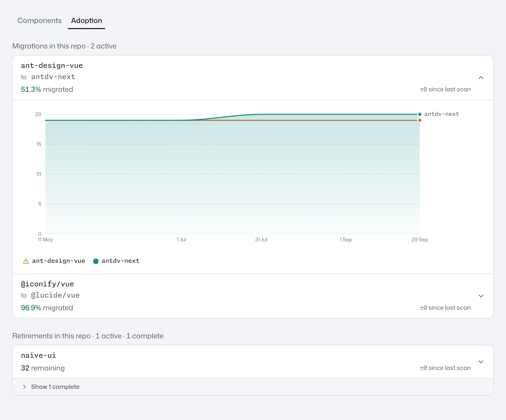Click the @iconify/vue migration title
Viewport: 506px width, 420px height.
[47, 284]
